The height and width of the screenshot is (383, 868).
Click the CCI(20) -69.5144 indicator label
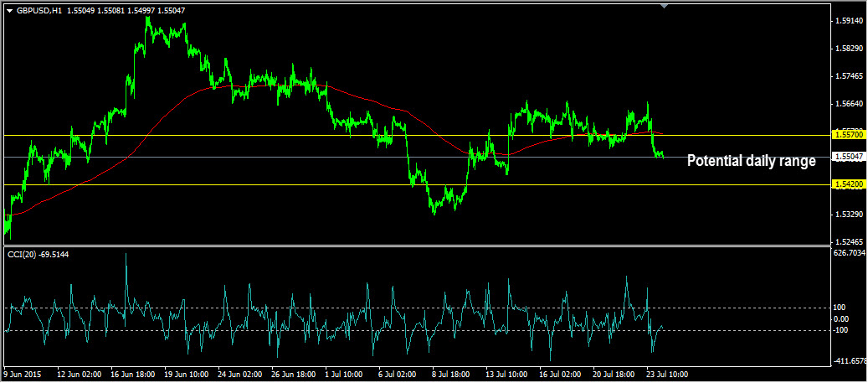(39, 254)
